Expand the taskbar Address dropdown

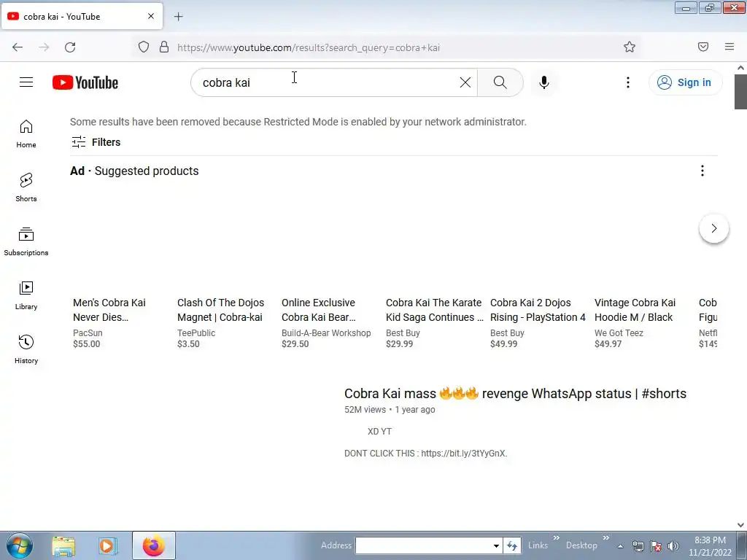point(496,545)
